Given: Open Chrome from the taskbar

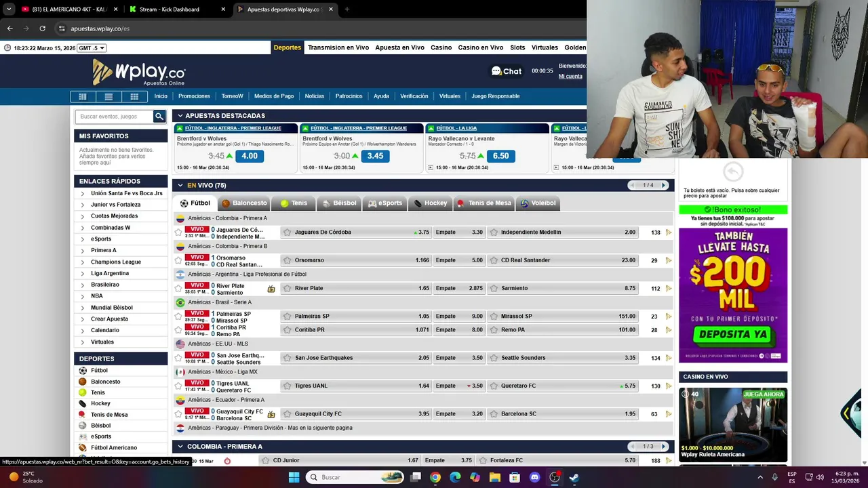Looking at the screenshot, I should pos(435,477).
